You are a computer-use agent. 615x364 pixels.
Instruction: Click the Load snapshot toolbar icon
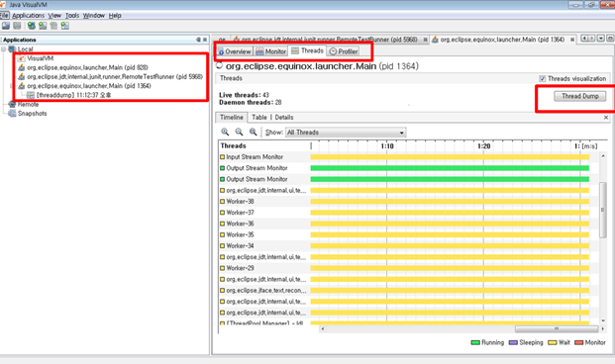point(6,26)
